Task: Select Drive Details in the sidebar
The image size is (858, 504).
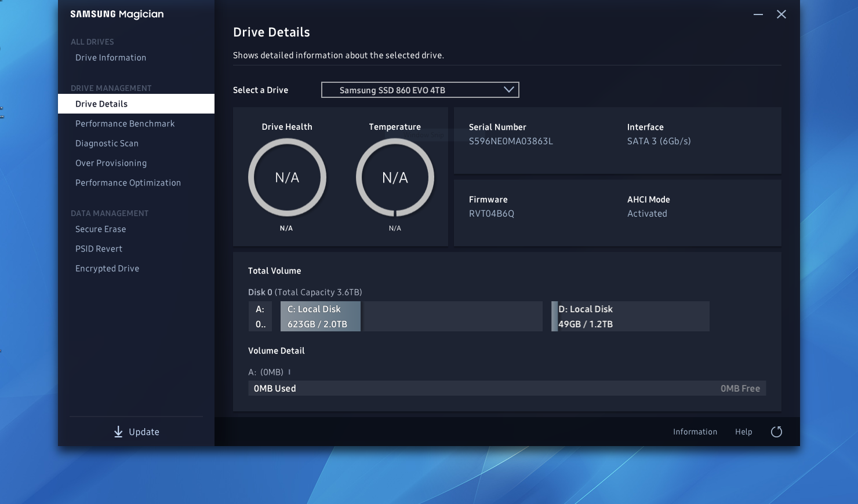Action: (136, 104)
